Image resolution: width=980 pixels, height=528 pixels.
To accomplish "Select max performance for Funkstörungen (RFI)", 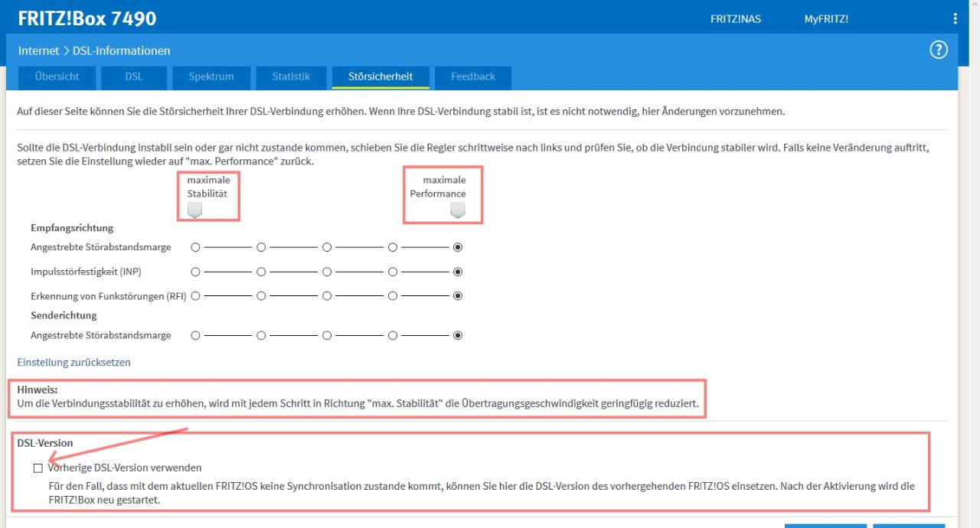I will pos(459,295).
